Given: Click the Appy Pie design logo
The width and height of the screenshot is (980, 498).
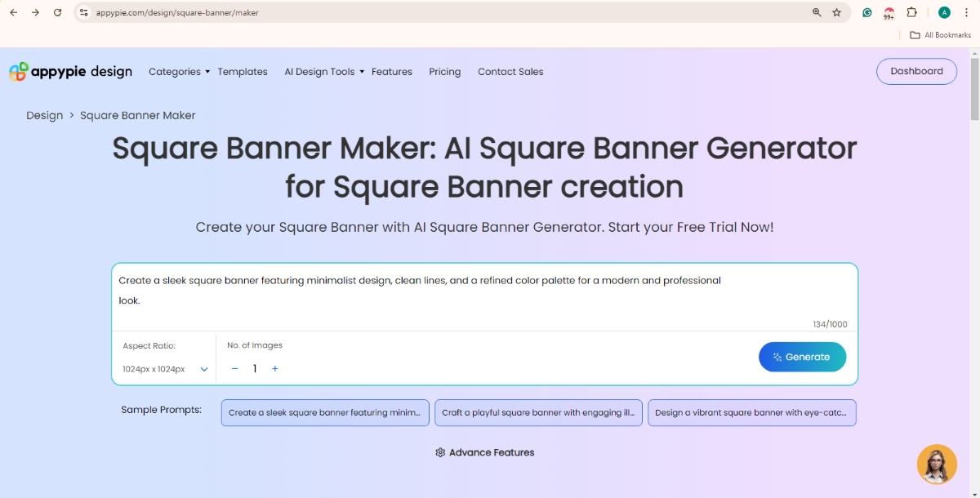Looking at the screenshot, I should (69, 71).
